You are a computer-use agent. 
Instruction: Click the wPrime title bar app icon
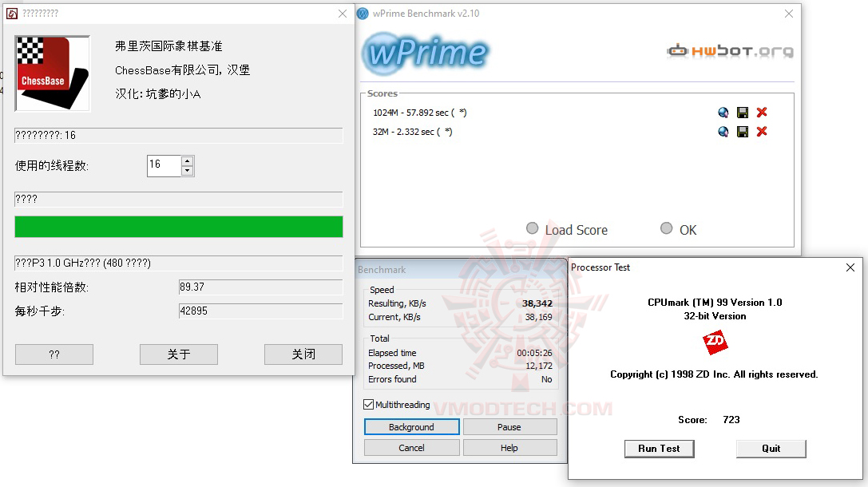tap(363, 14)
